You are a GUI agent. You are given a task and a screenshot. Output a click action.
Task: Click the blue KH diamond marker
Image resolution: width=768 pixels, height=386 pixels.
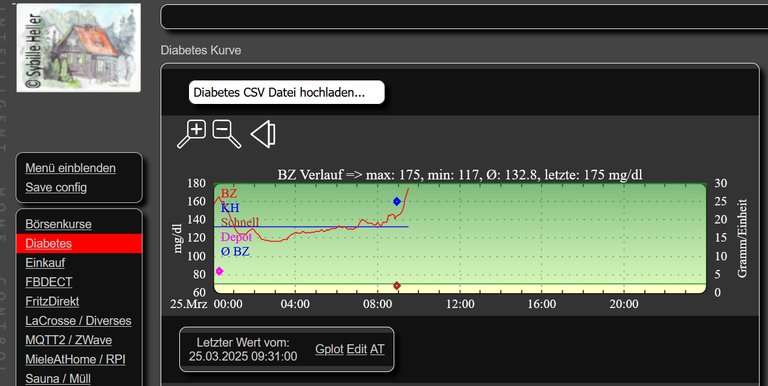click(397, 201)
